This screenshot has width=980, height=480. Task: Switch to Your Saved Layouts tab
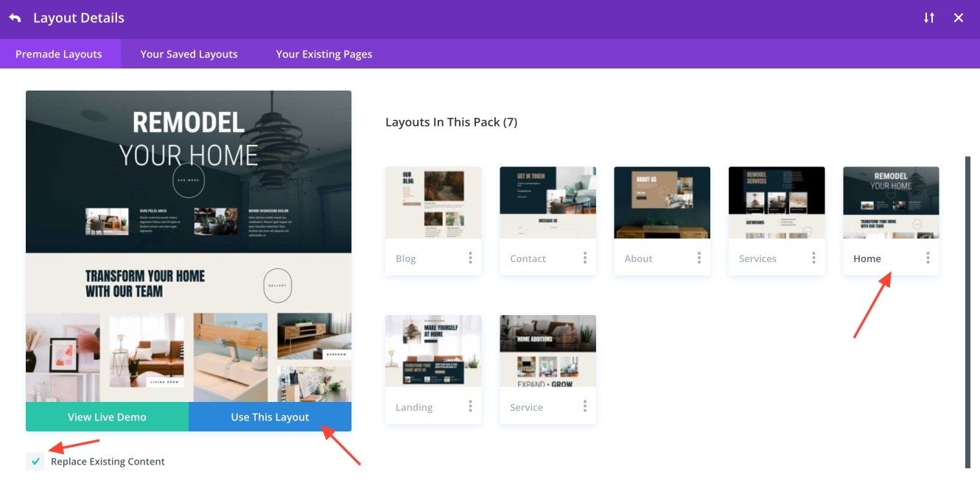[189, 53]
